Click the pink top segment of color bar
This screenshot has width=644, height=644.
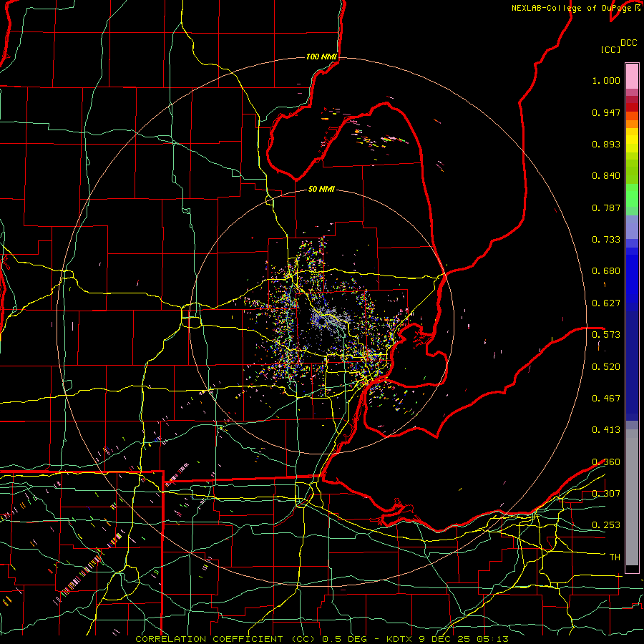(632, 76)
